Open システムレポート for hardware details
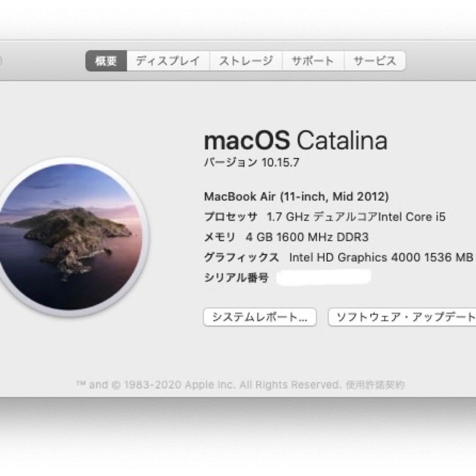The image size is (476, 476). tap(259, 316)
